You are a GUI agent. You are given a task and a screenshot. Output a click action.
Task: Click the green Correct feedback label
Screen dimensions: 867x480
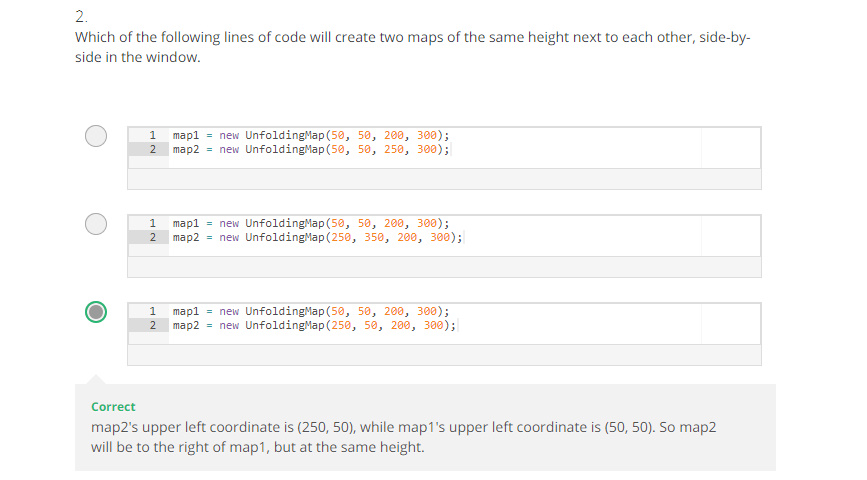(x=113, y=407)
